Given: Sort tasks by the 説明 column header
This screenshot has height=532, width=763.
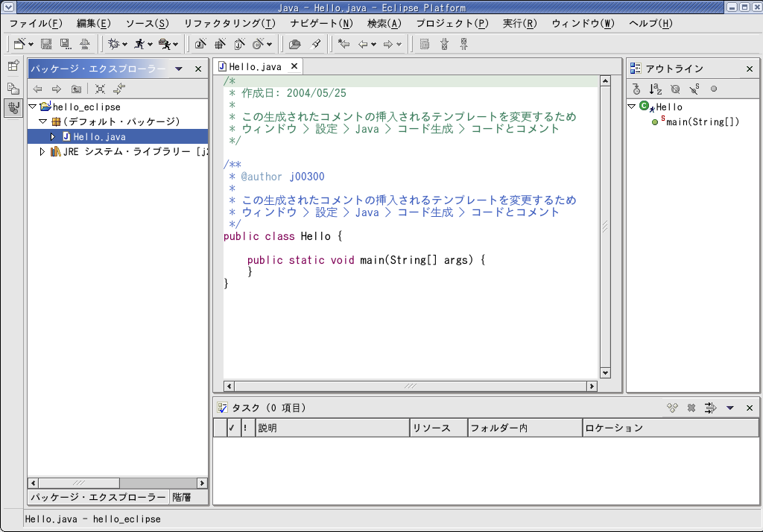Looking at the screenshot, I should pyautogui.click(x=333, y=428).
